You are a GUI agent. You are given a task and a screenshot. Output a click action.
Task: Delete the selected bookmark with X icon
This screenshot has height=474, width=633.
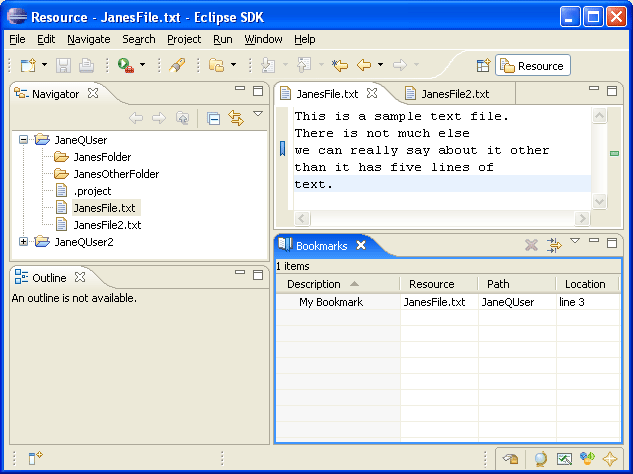point(531,245)
